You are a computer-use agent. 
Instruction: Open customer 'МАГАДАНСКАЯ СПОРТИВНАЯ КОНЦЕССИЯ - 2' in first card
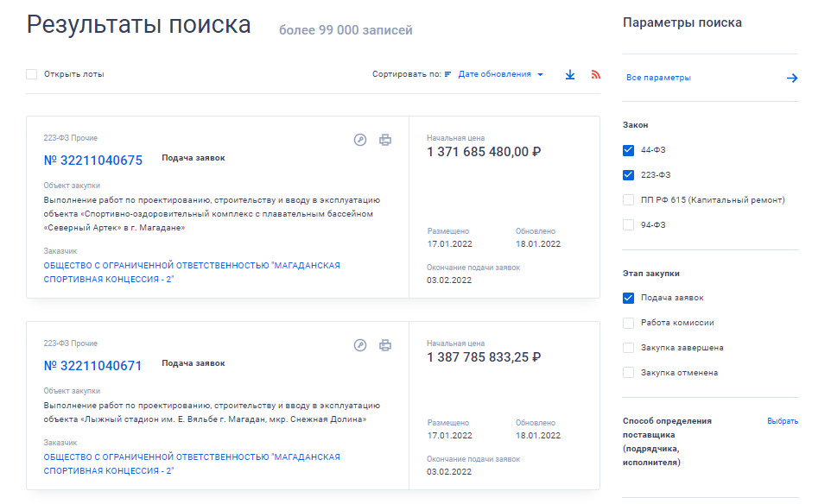tap(192, 272)
